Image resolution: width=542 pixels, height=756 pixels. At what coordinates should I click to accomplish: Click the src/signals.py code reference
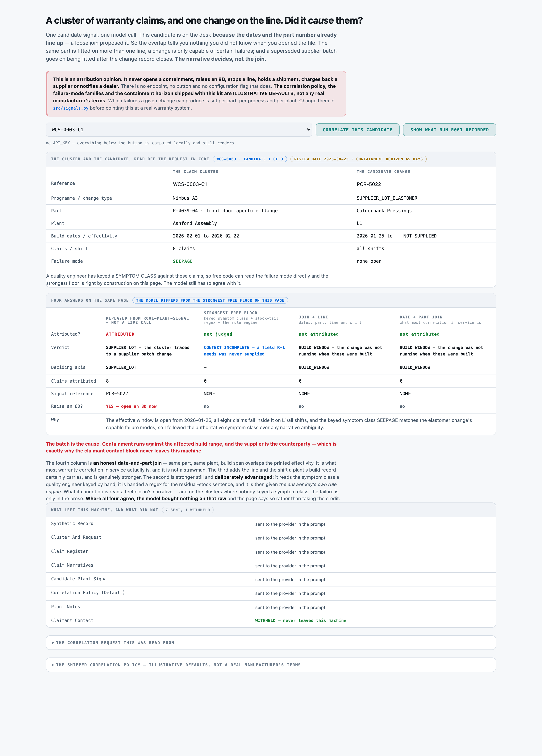(71, 108)
